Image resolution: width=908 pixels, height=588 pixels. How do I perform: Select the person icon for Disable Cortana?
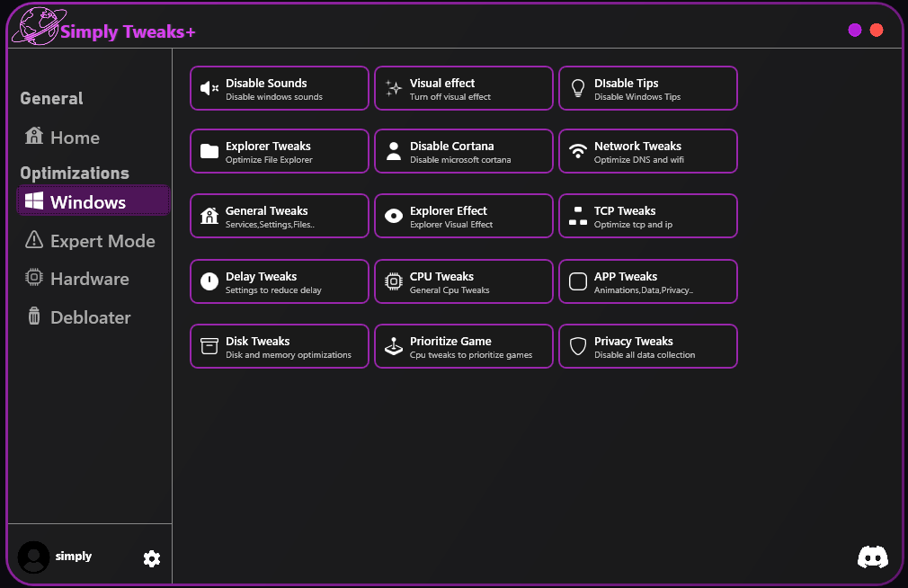click(x=392, y=151)
